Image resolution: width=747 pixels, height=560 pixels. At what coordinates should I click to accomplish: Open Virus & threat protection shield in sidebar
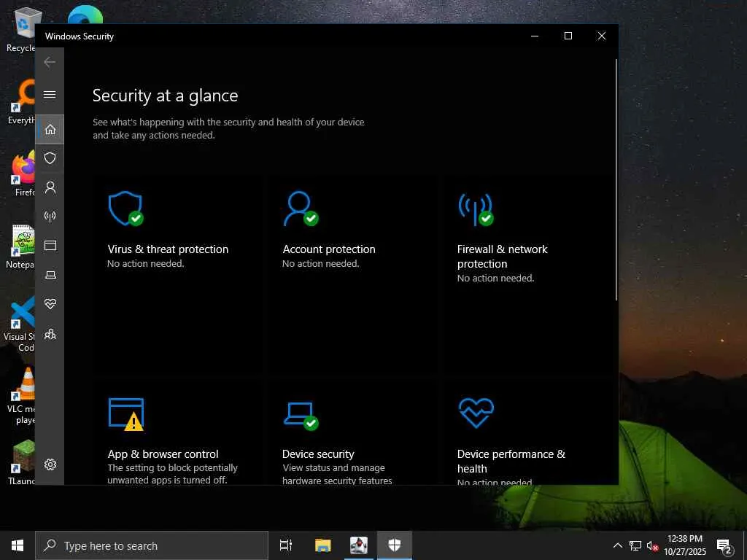click(x=50, y=158)
